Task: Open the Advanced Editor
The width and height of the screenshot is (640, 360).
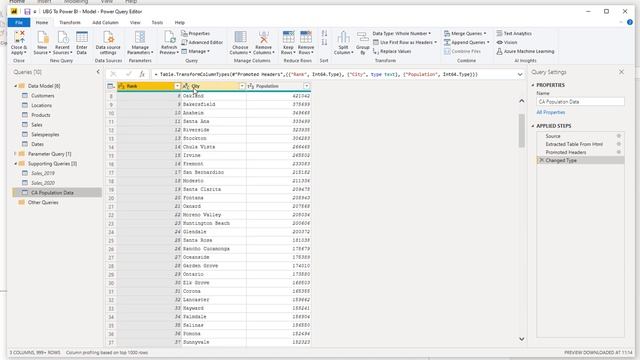Action: click(202, 42)
